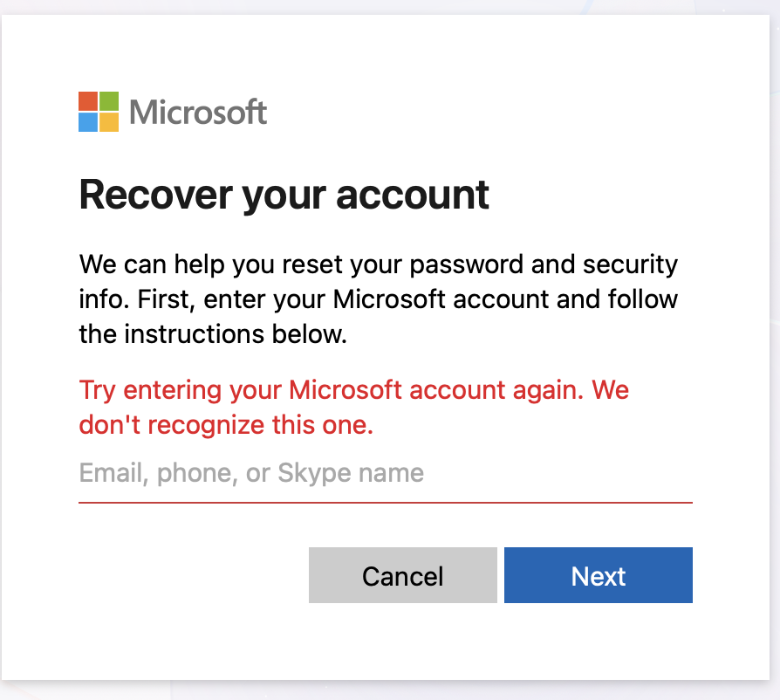Click the green square in Microsoft logo

pos(109,101)
